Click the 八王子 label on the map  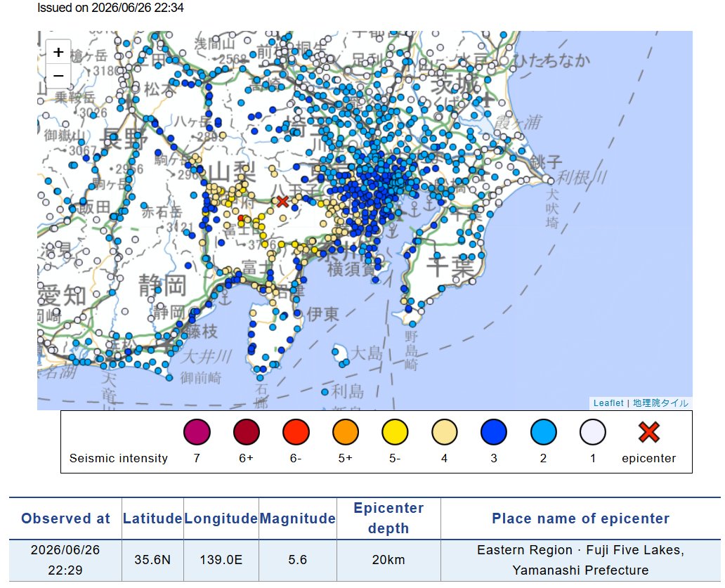coord(295,190)
